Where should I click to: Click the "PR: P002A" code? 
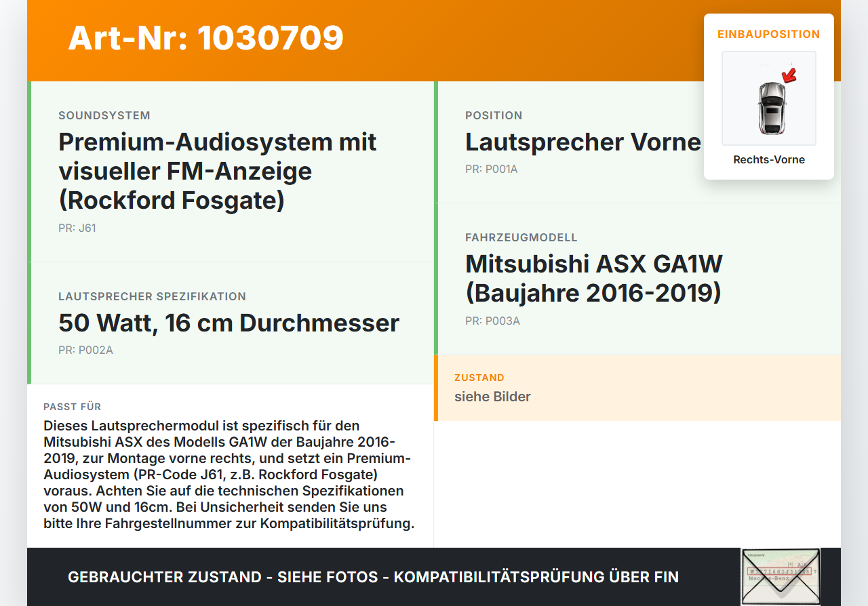click(x=85, y=350)
